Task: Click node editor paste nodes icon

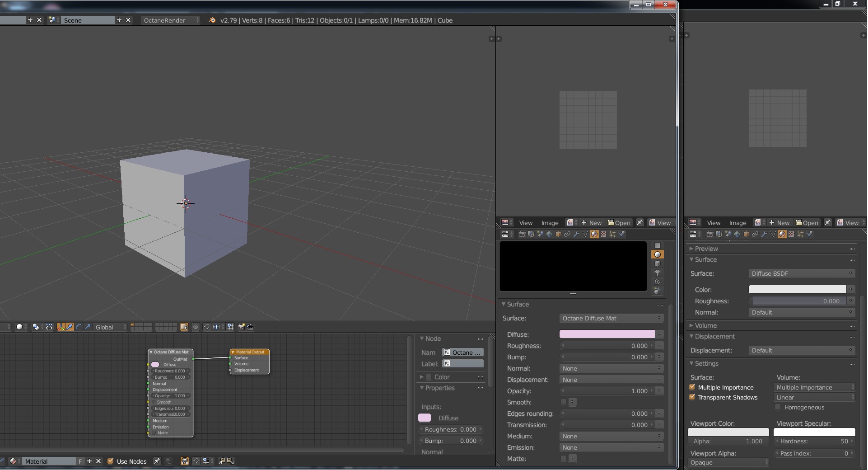Action: (x=230, y=461)
